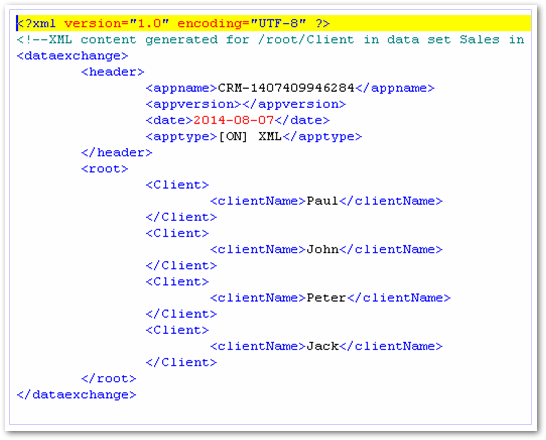
Task: Click the closing </root> tag
Action: click(x=109, y=378)
